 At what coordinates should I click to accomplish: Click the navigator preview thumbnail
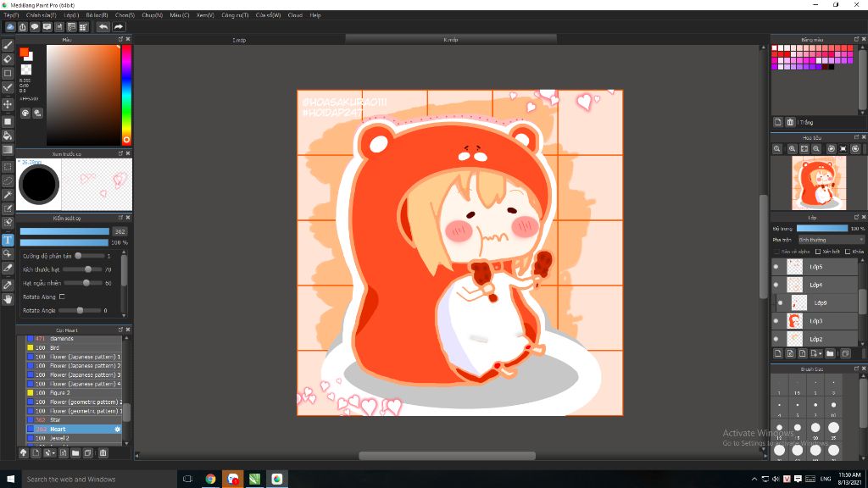pos(819,183)
